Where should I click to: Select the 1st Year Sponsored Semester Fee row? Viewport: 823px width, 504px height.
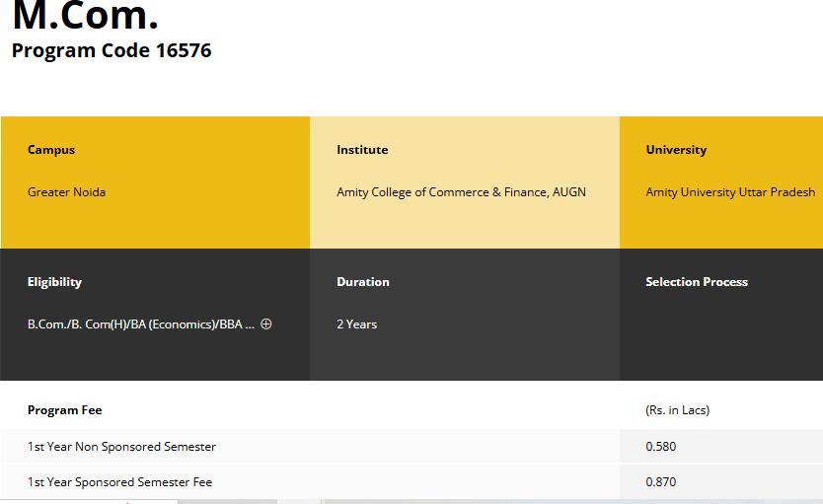(x=119, y=482)
